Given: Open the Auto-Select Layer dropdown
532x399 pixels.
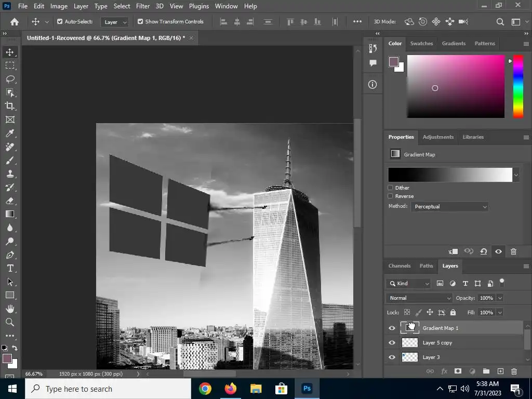Looking at the screenshot, I should coord(115,22).
